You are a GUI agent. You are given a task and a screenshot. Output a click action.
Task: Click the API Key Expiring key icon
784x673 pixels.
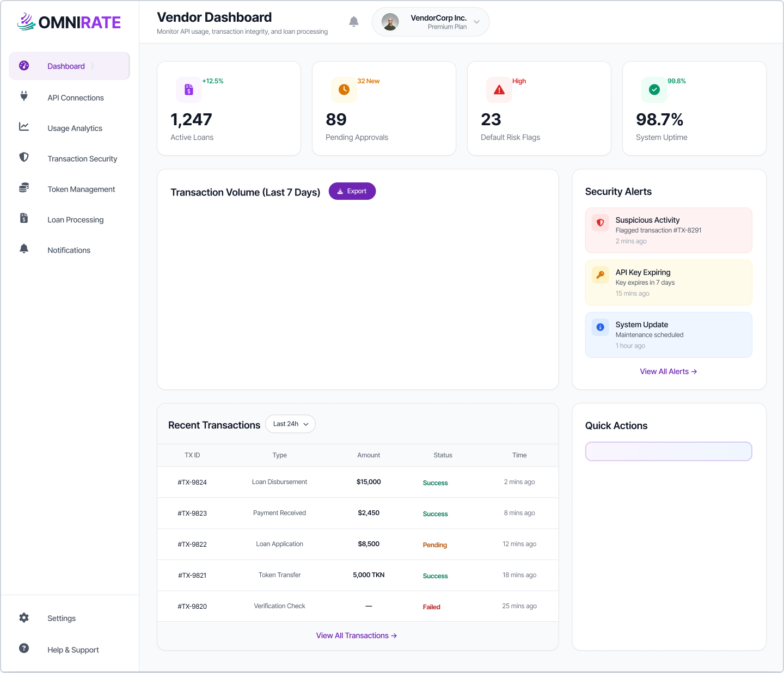click(601, 275)
